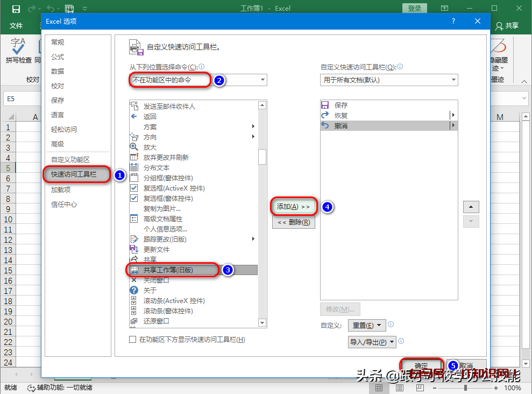532x394 pixels.
Task: Expand the 跟踪更改(旧版) submenu arrow
Action: coord(253,238)
